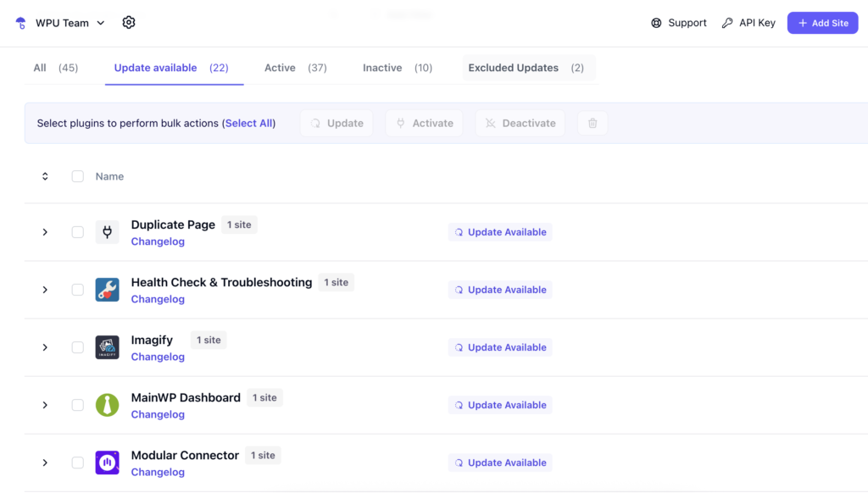Click the sort arrows icon beside Name
Viewport: 868px width, 493px height.
click(45, 176)
